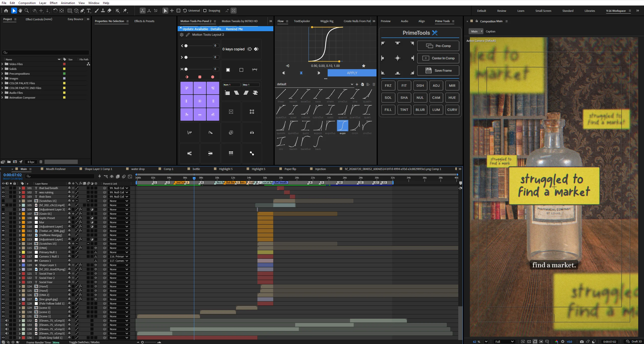Show the Scratches 15 layer 104
The width and height of the screenshot is (644, 344).
point(3,201)
